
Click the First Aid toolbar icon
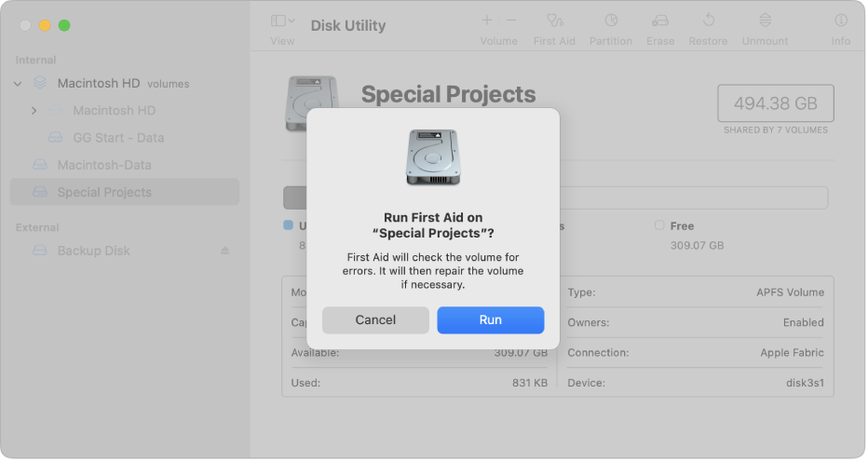pos(554,20)
